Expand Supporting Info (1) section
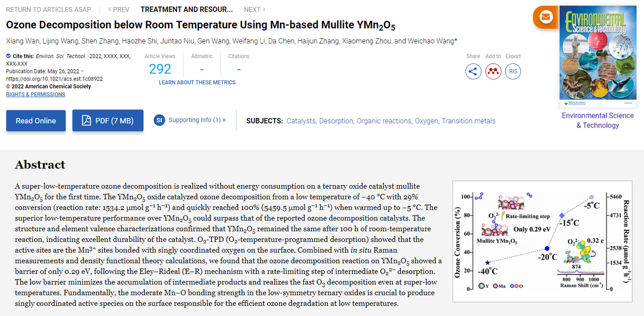The image size is (644, 316). [197, 120]
